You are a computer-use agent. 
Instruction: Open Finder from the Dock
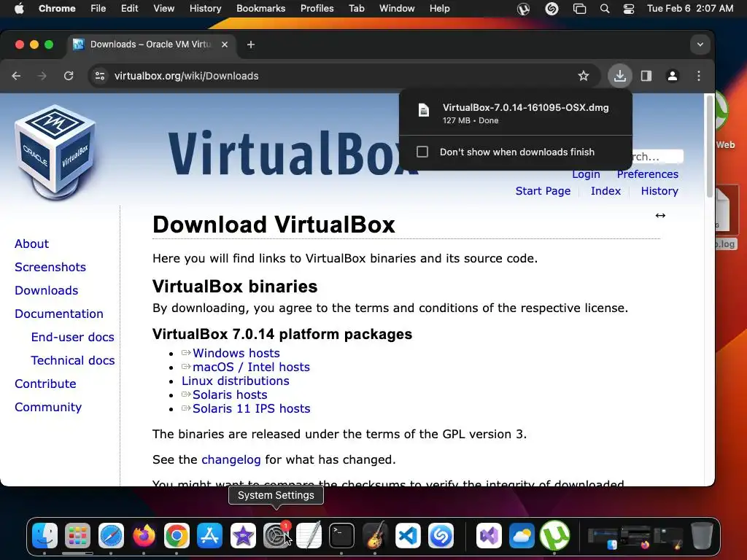[44, 536]
